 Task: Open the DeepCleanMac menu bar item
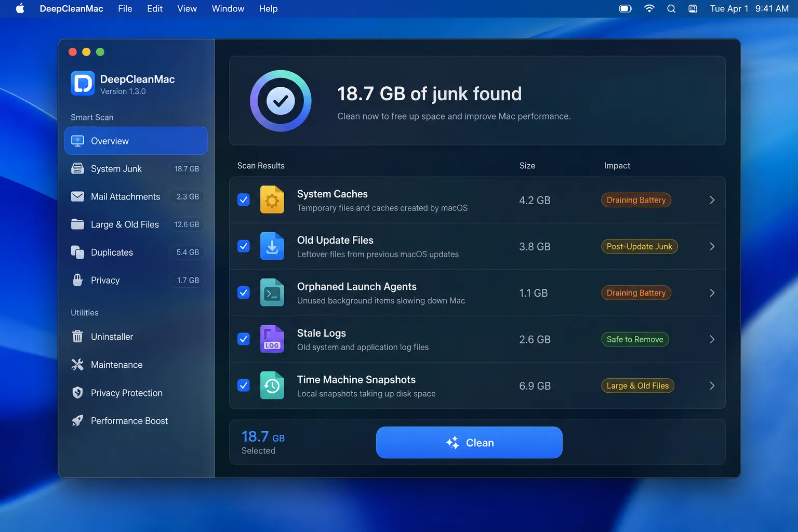(x=71, y=9)
